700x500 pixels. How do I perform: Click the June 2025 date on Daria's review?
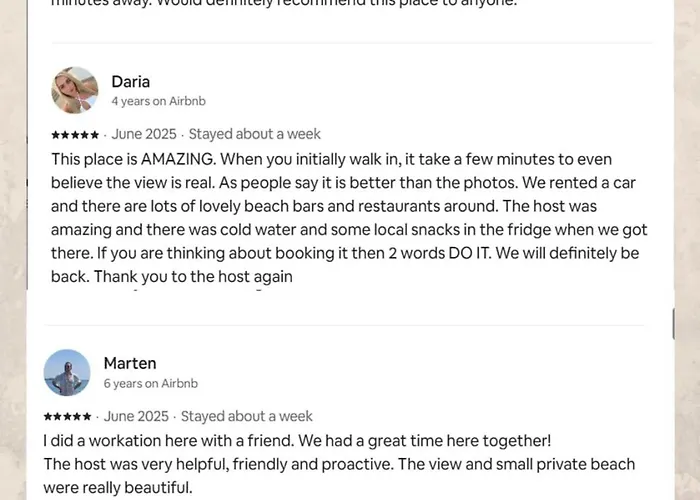pyautogui.click(x=144, y=134)
